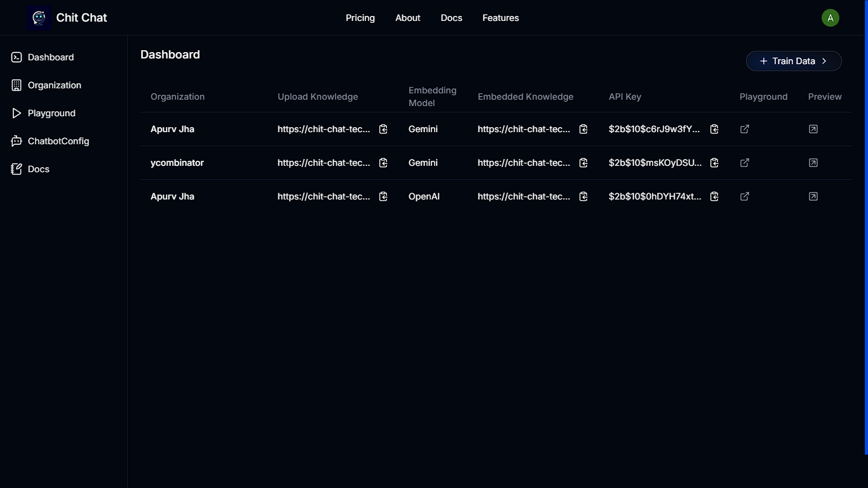Open Organization in the sidebar
The width and height of the screenshot is (868, 488).
54,85
